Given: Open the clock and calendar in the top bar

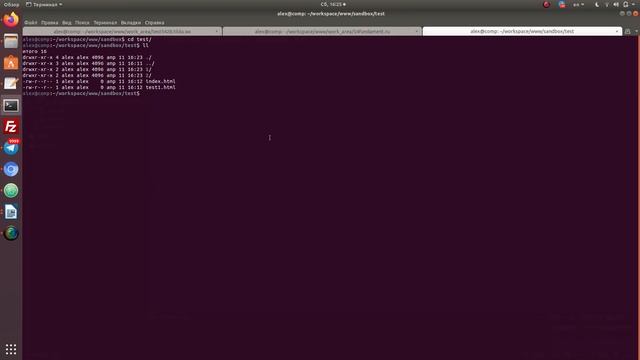Looking at the screenshot, I should [x=333, y=4].
